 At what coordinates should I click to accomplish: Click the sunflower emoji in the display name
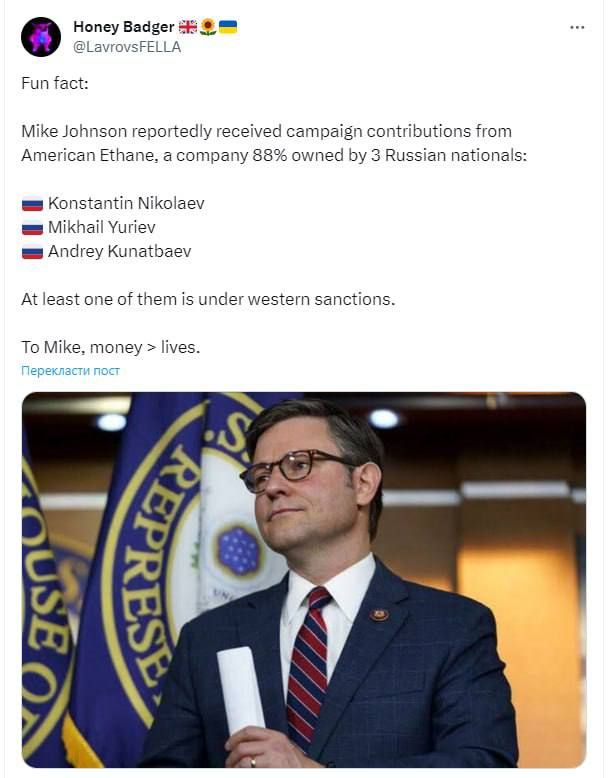pos(208,27)
